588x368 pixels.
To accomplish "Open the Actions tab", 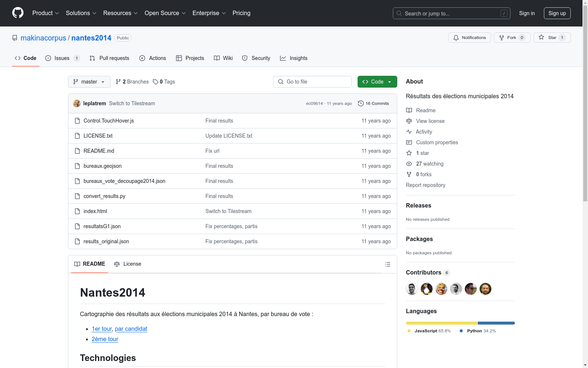I will [x=153, y=58].
